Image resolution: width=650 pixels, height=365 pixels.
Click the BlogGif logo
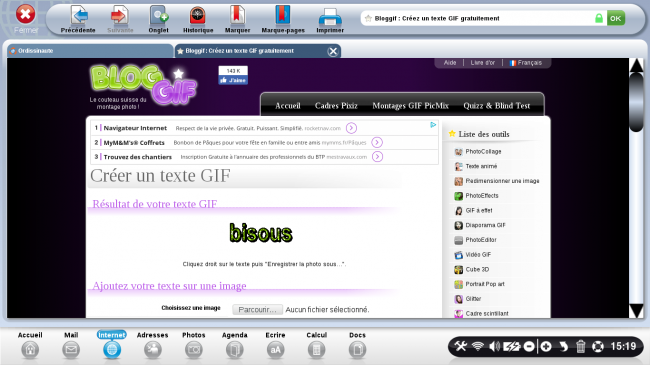pyautogui.click(x=143, y=84)
